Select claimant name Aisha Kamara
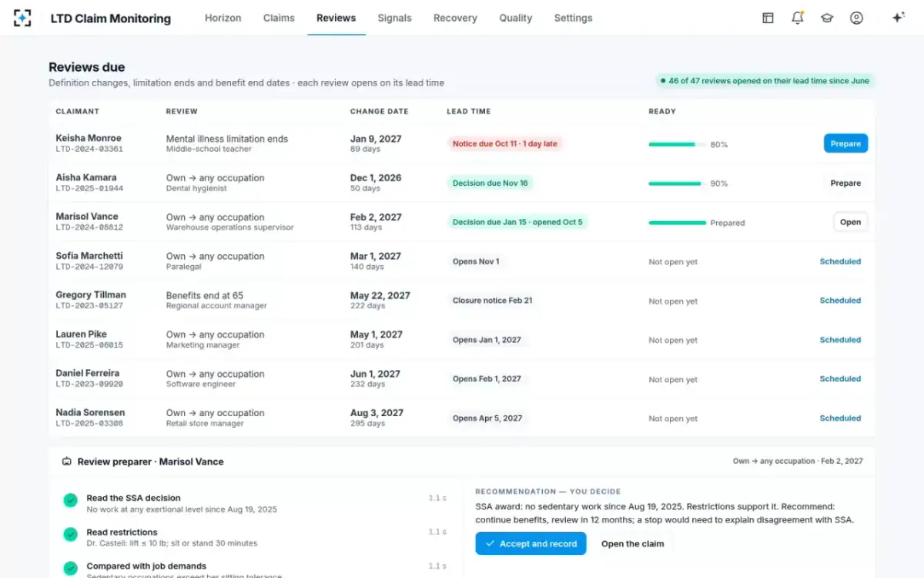924x578 pixels. coord(85,177)
